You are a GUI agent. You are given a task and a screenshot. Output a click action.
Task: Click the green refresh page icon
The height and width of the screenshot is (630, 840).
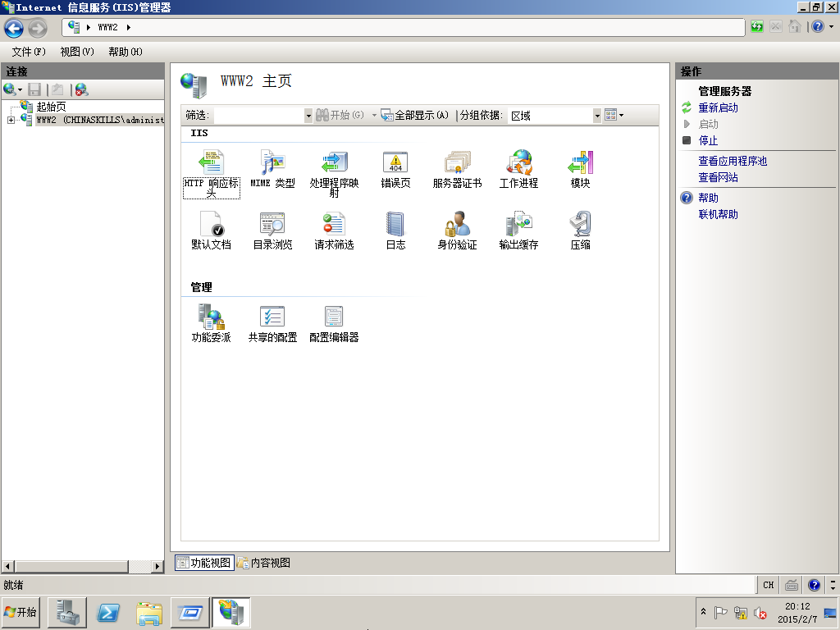click(x=757, y=26)
